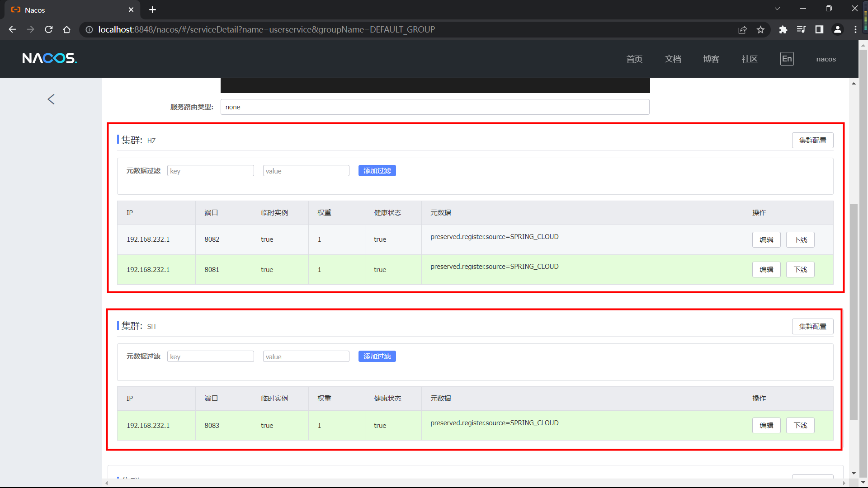Open the nacos user dropdown in header
Image resolution: width=868 pixels, height=488 pixels.
click(826, 59)
